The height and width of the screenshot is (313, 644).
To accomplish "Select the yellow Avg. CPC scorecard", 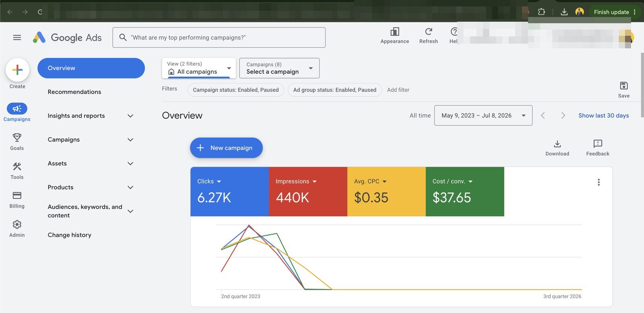I will click(386, 192).
